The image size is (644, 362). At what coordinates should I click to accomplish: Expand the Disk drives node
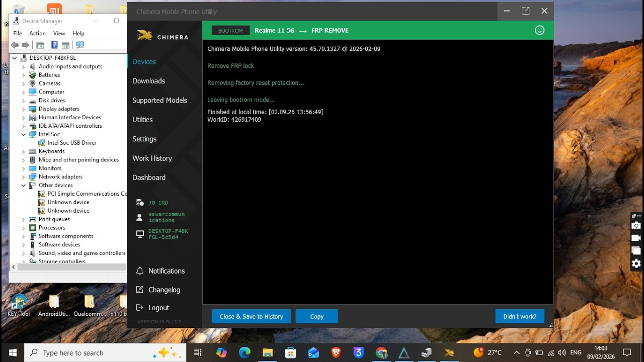point(24,100)
